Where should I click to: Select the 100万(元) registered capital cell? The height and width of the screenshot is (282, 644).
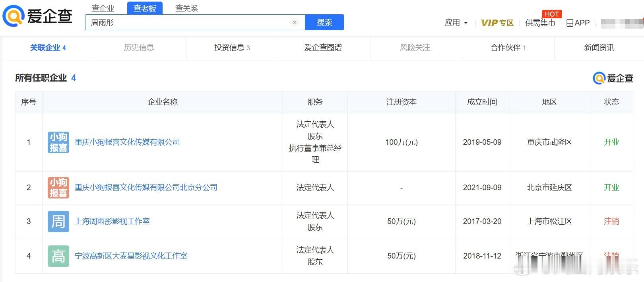402,142
